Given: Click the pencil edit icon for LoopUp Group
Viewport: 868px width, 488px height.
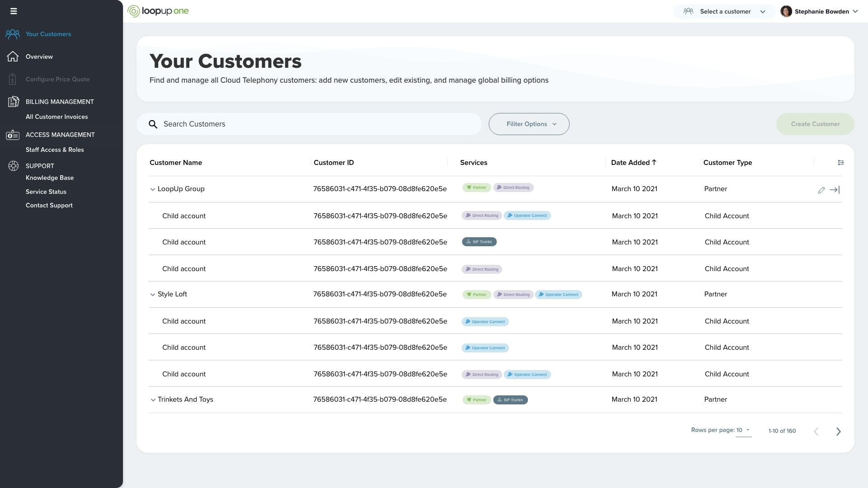Looking at the screenshot, I should coord(821,190).
